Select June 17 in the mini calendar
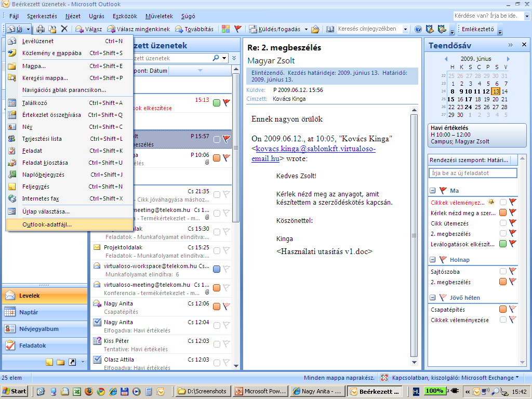532x399 pixels. coord(468,99)
